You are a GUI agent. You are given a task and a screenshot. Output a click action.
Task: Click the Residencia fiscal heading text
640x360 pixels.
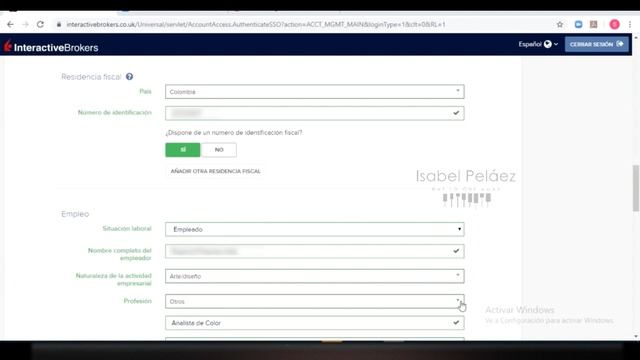[x=91, y=77]
